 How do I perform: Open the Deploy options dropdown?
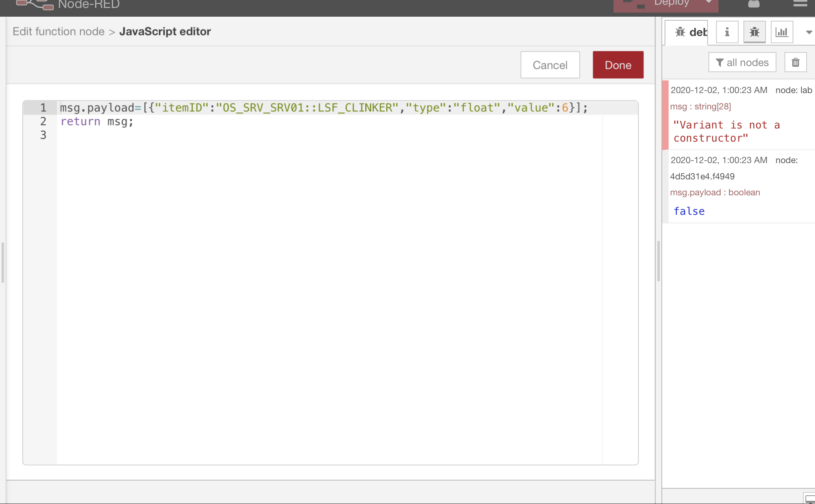(x=710, y=3)
